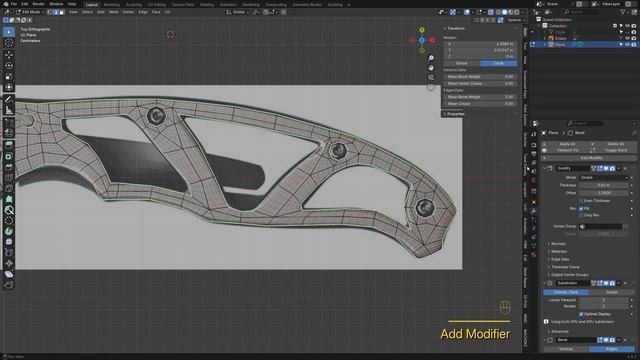Select the Annotate tool in the left toolbar
The image size is (640, 360).
(x=9, y=99)
